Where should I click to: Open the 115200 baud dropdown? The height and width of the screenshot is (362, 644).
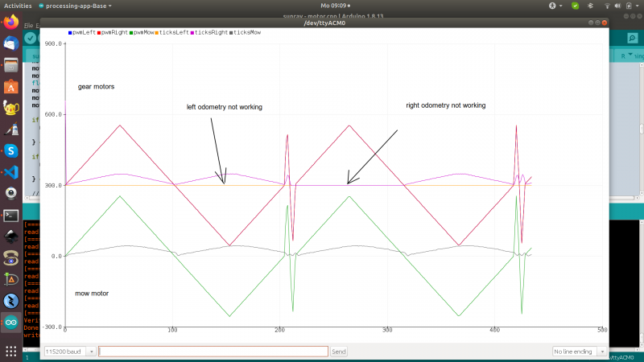pyautogui.click(x=70, y=352)
